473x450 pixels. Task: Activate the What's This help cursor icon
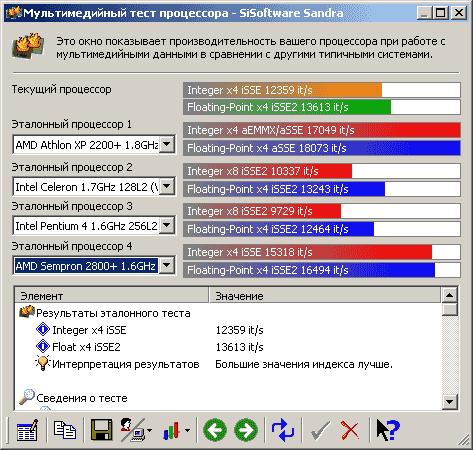pos(388,430)
